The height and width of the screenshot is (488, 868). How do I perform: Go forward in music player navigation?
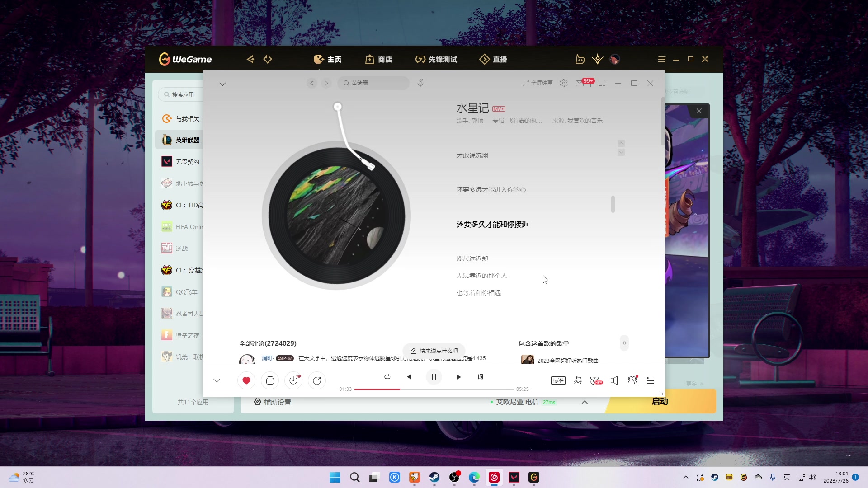pyautogui.click(x=326, y=83)
